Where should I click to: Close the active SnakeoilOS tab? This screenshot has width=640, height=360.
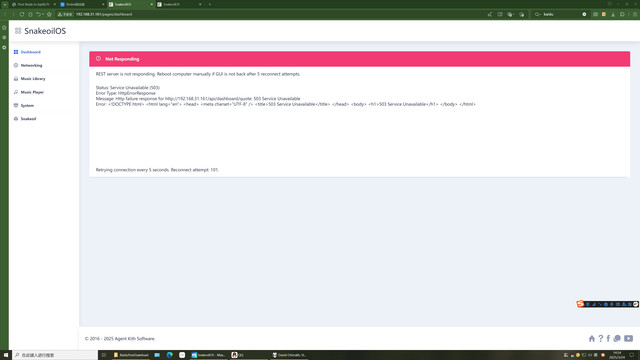[152, 4]
